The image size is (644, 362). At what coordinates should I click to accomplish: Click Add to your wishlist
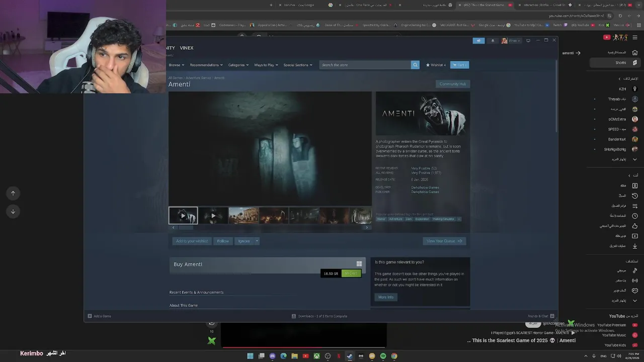tap(192, 241)
